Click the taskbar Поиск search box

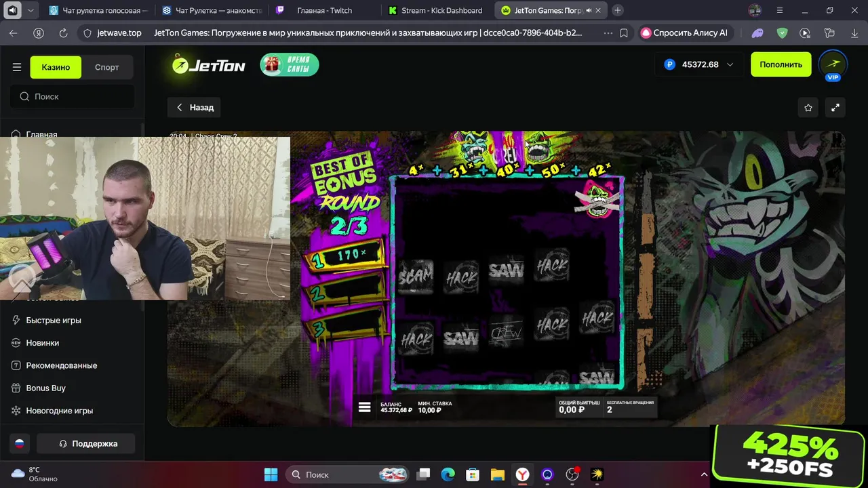pos(347,474)
